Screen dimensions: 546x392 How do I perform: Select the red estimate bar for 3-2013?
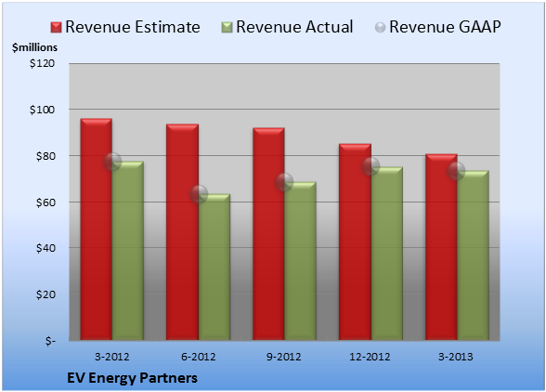[x=441, y=247]
